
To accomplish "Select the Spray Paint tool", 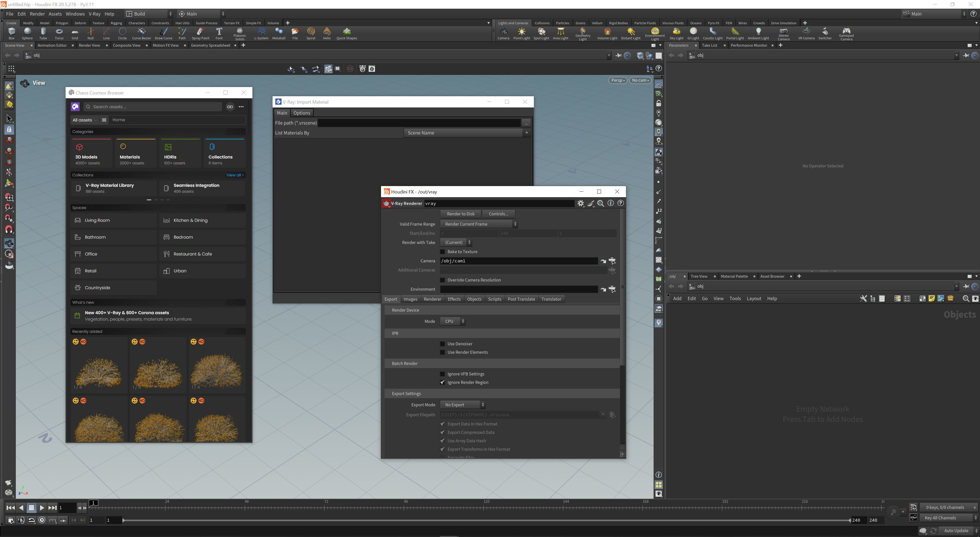I will click(x=201, y=33).
